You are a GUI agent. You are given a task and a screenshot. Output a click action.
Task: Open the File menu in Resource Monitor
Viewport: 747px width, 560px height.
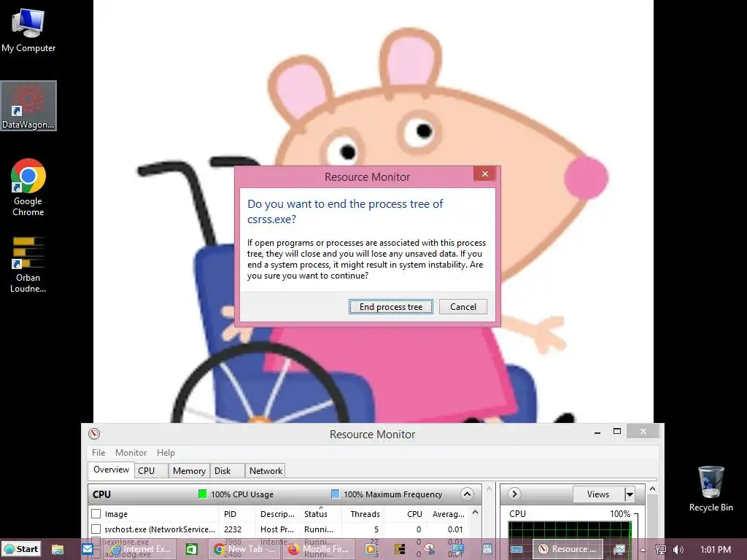coord(98,452)
